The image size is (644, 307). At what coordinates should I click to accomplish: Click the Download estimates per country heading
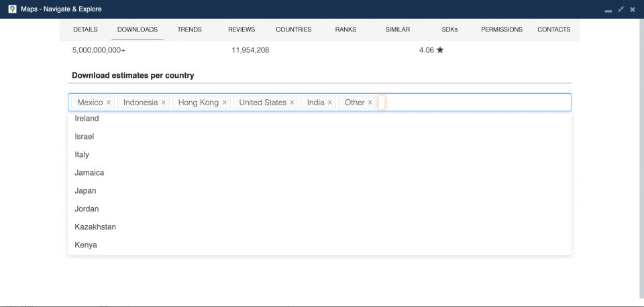click(133, 76)
